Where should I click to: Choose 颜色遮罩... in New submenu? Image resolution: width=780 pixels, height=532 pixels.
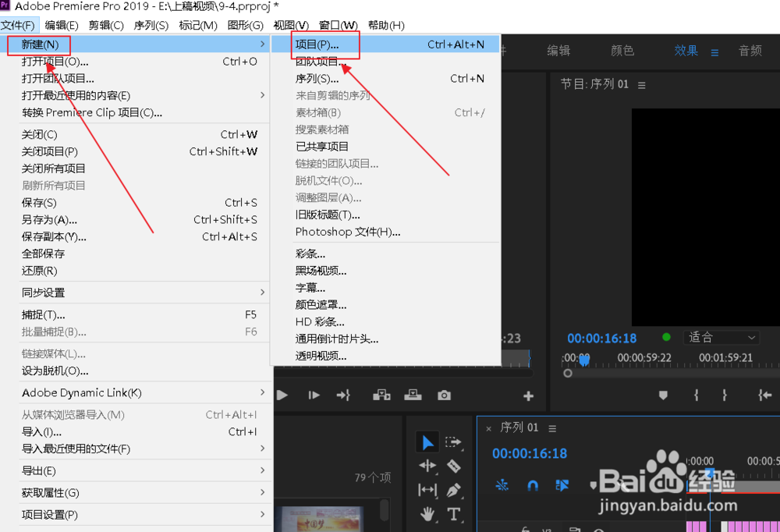click(385, 304)
